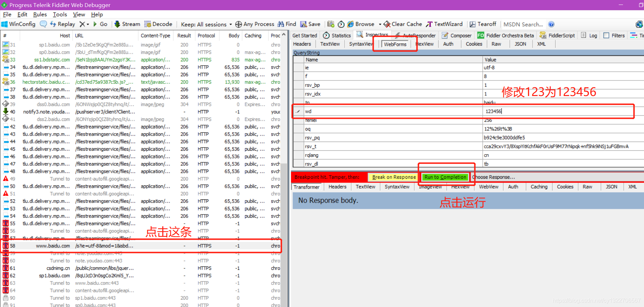This screenshot has width=644, height=307.
Task: Switch to the Get Started tab
Action: click(x=305, y=35)
